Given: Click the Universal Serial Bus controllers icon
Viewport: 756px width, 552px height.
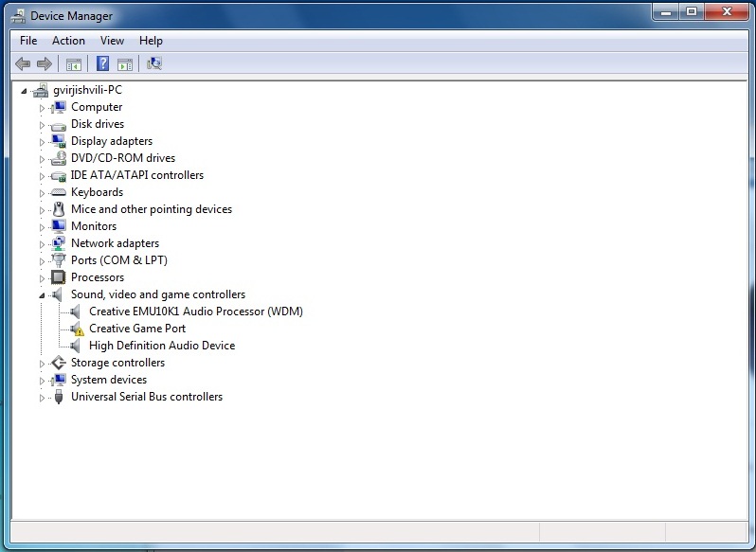Looking at the screenshot, I should [x=59, y=397].
